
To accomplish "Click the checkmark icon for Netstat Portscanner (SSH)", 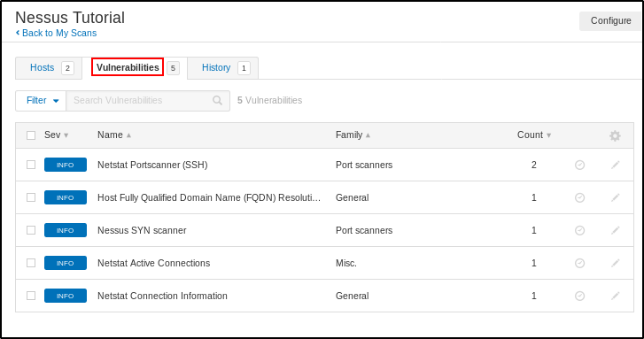I will [579, 165].
